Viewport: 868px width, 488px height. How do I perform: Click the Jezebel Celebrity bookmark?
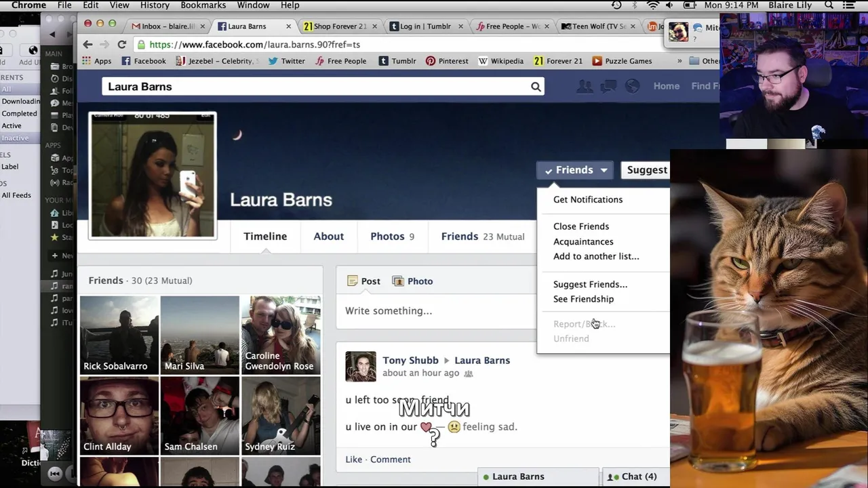click(x=217, y=61)
